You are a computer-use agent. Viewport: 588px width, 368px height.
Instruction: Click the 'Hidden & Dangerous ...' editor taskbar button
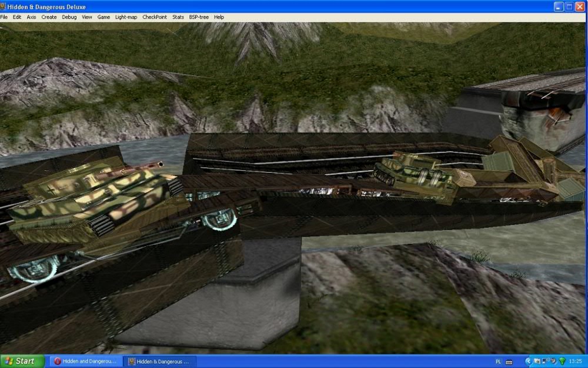point(160,362)
